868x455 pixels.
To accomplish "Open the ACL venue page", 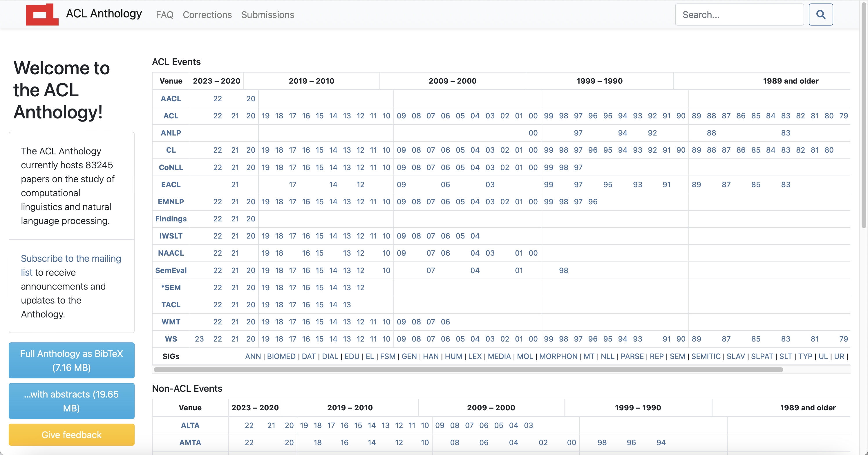I will pos(171,115).
